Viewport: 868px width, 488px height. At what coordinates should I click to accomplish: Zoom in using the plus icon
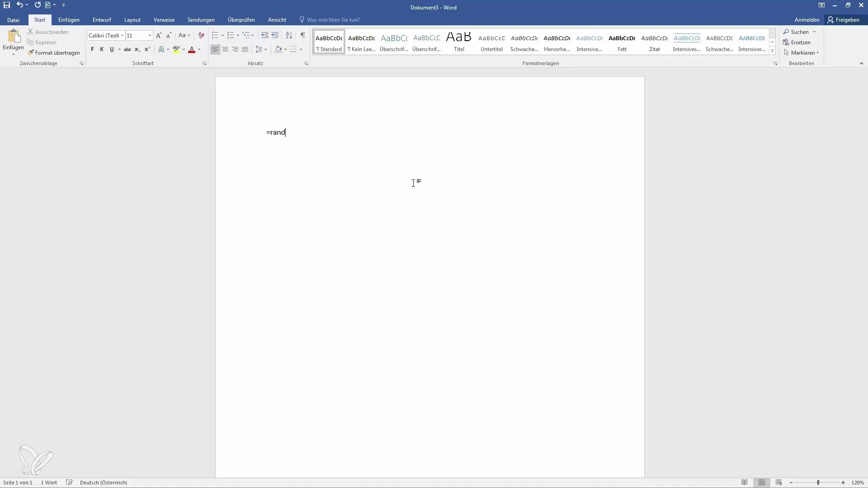[x=843, y=483]
